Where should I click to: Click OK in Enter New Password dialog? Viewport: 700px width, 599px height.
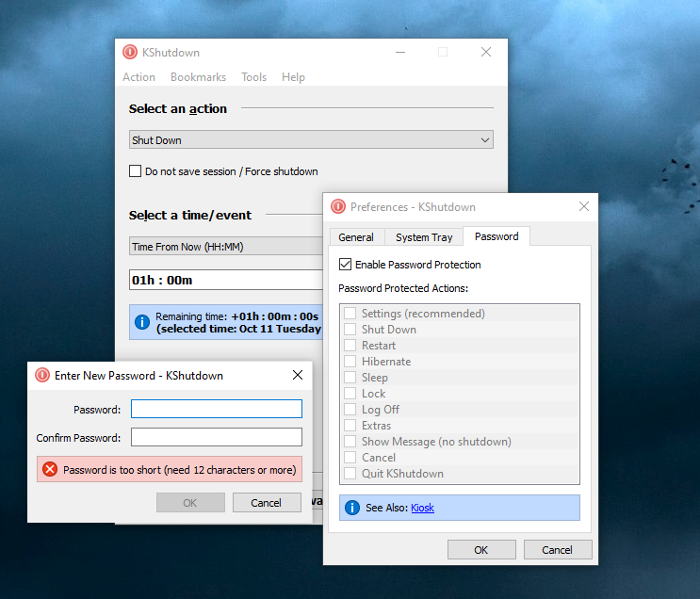click(190, 503)
